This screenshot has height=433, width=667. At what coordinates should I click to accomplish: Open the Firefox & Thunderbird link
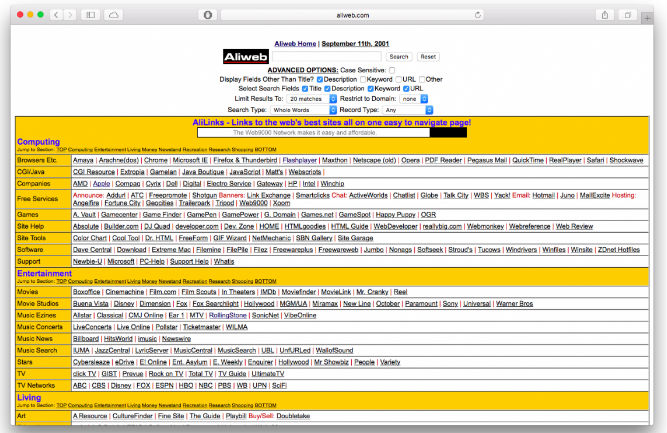pyautogui.click(x=245, y=160)
